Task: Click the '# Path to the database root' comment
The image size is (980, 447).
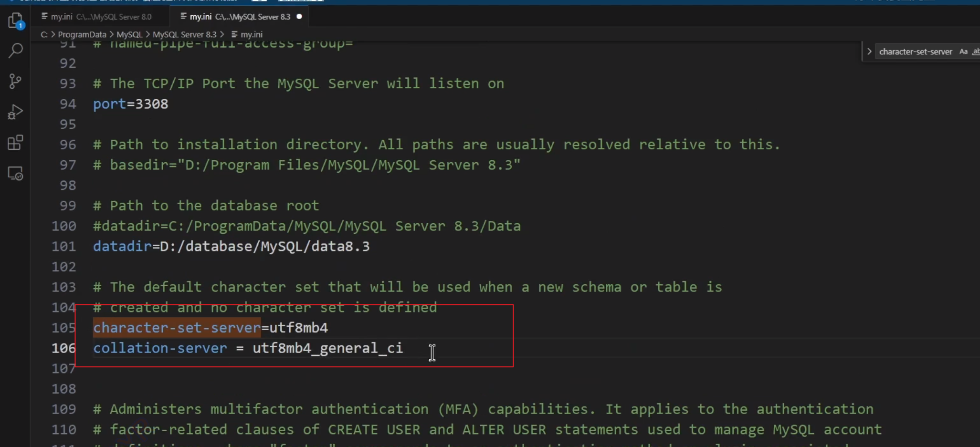Action: click(206, 206)
